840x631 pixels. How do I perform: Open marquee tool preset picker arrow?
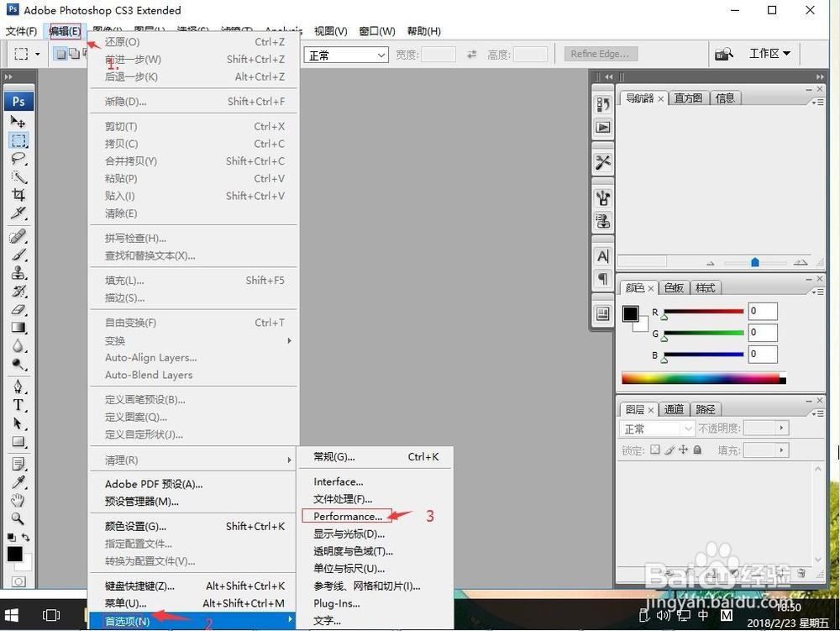pos(38,54)
